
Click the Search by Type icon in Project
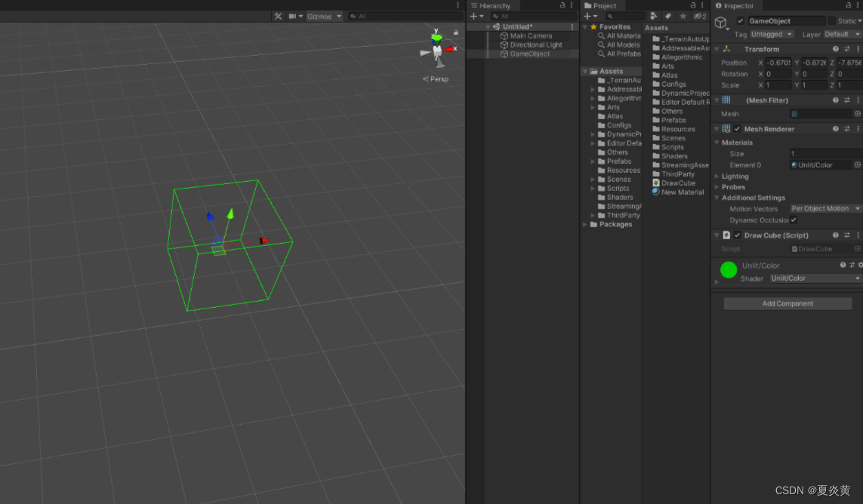[654, 17]
